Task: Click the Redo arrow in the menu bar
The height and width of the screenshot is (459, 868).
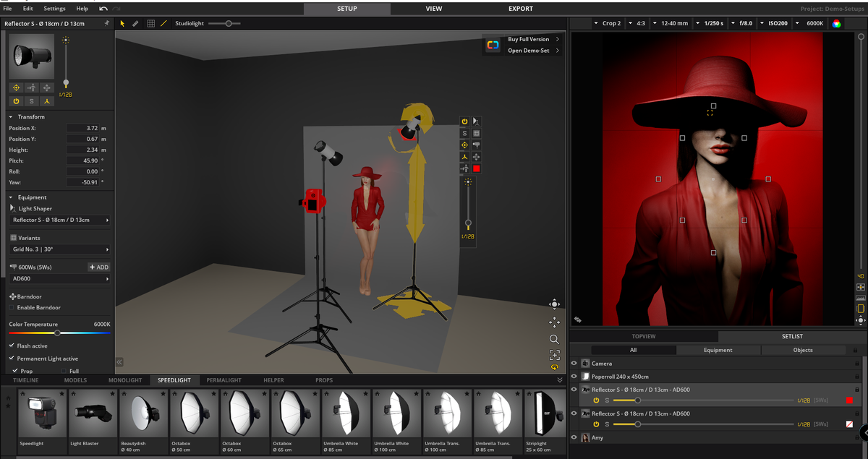Action: pyautogui.click(x=116, y=9)
